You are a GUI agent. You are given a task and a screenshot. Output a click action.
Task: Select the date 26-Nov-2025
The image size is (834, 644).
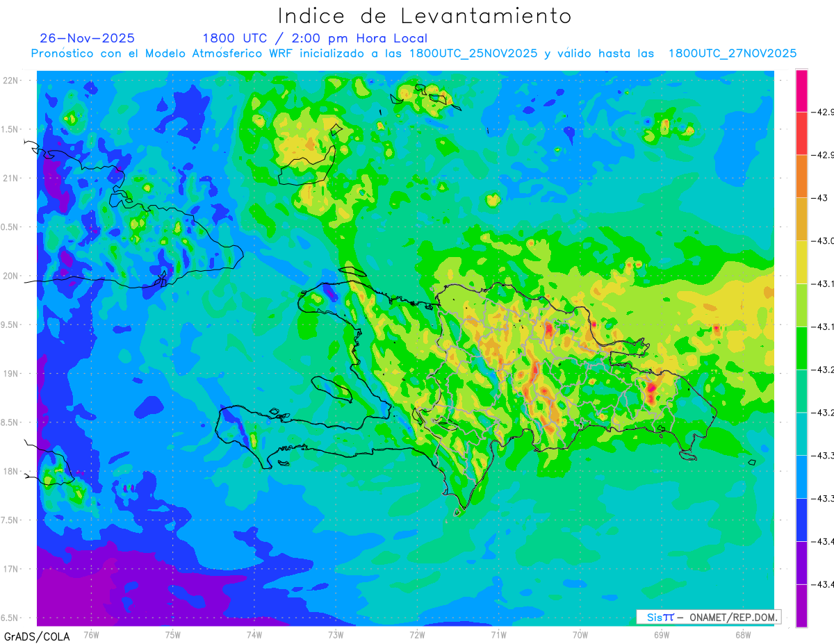(88, 38)
